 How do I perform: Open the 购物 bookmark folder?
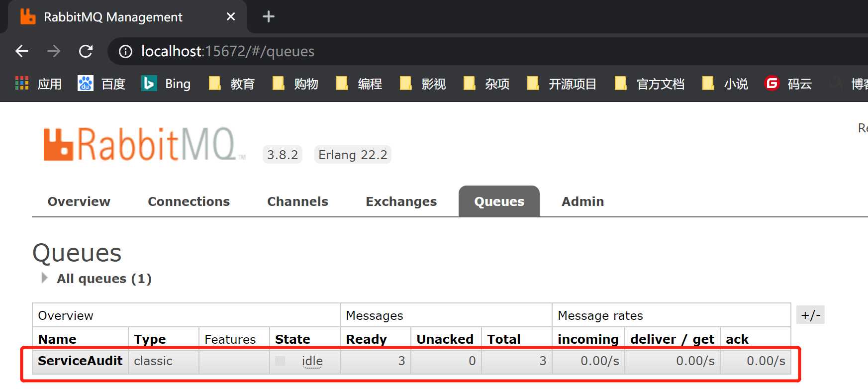click(x=295, y=84)
